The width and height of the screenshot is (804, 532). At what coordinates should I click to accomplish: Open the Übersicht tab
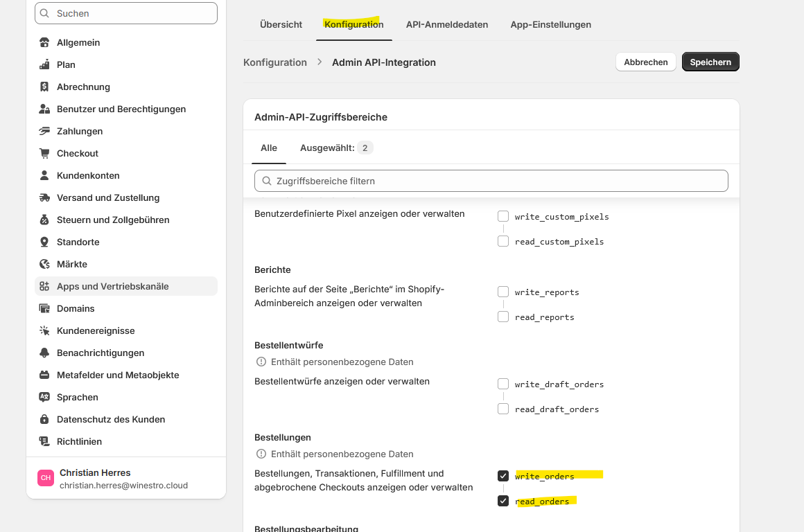[x=281, y=24]
